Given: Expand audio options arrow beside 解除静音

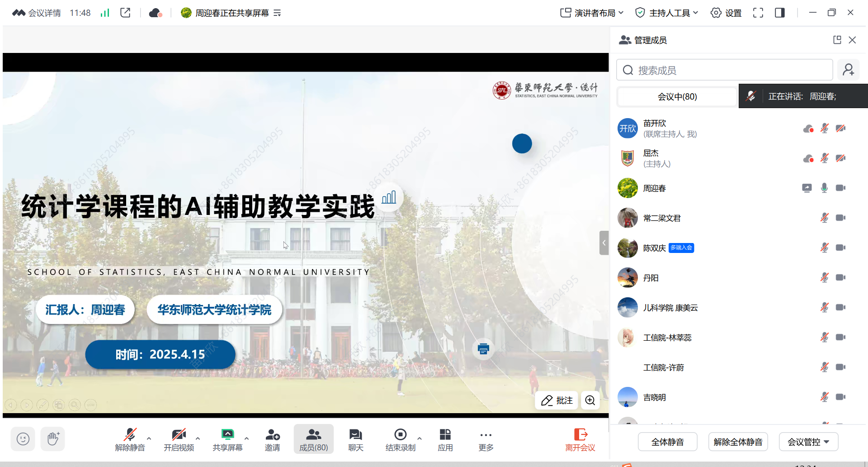Looking at the screenshot, I should tap(149, 438).
